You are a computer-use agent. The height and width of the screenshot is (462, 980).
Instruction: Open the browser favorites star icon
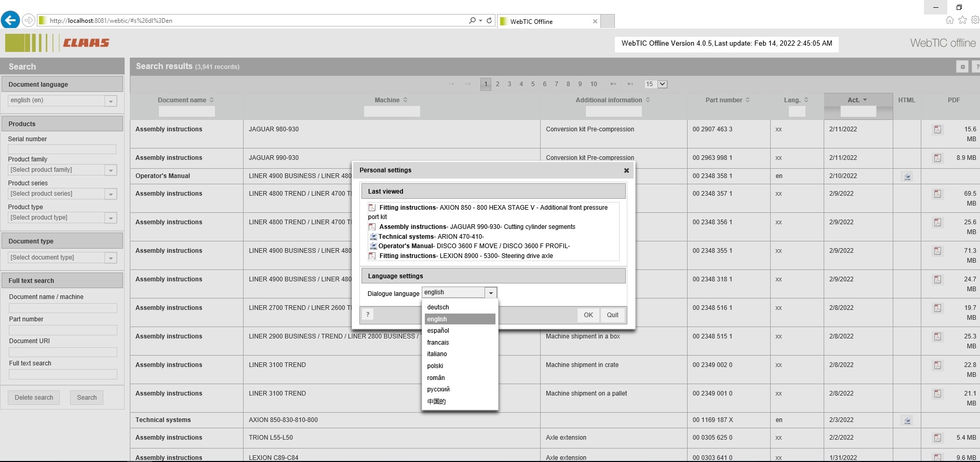pos(962,20)
